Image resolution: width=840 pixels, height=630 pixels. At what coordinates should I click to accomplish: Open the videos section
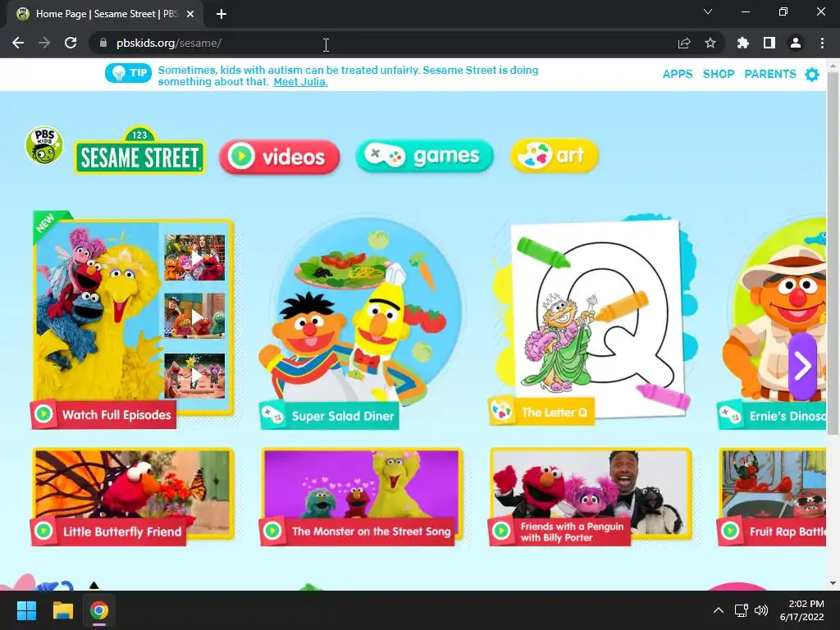[279, 157]
